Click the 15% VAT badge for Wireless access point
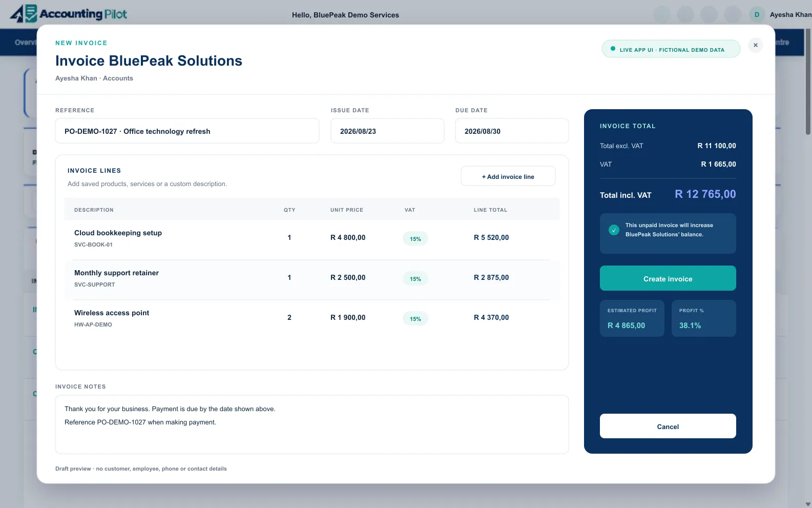The height and width of the screenshot is (508, 812). (415, 319)
